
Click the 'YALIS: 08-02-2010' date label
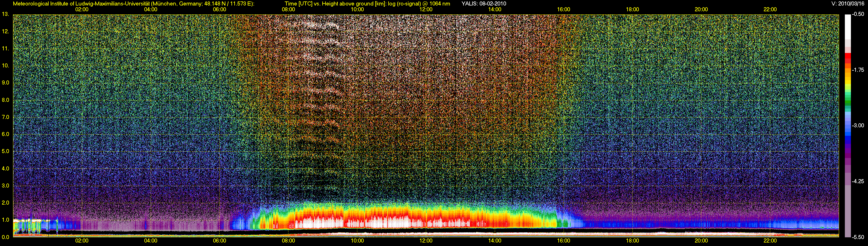point(483,4)
